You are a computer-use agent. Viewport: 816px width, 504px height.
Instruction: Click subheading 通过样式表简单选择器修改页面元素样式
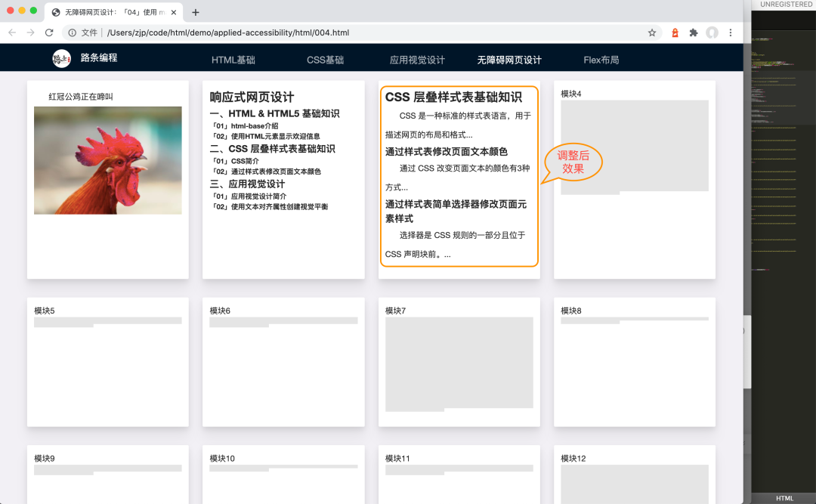point(456,212)
